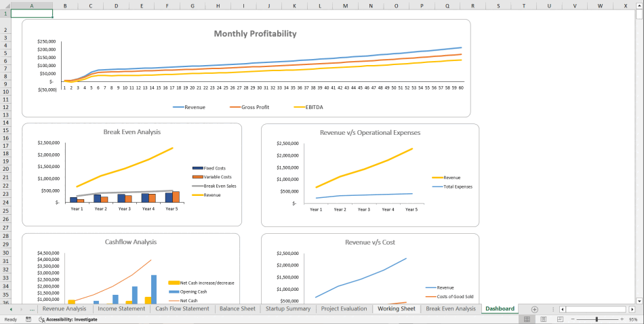Click the Select All corner triangle
The width and height of the screenshot is (644, 324).
[5, 5]
